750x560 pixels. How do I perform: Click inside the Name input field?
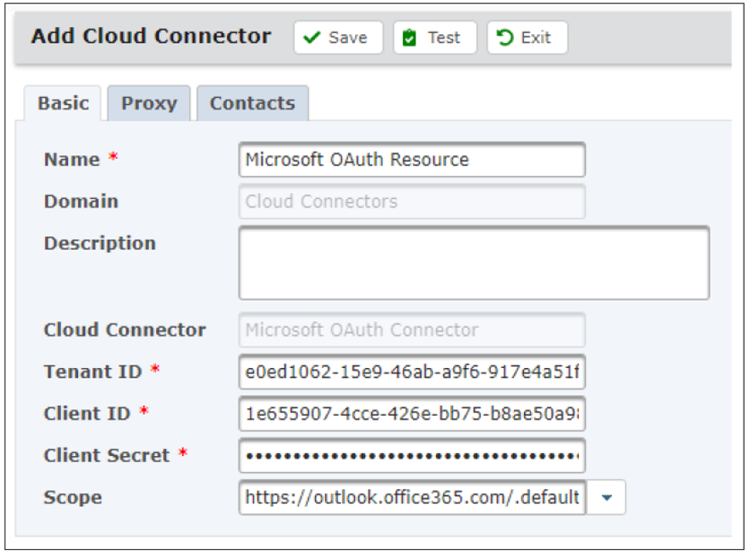[411, 159]
